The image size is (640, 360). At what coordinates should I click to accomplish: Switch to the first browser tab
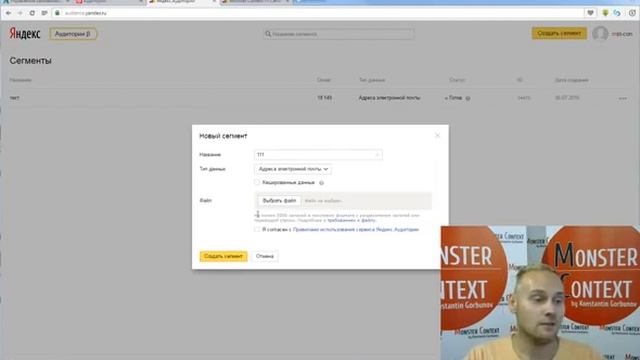pyautogui.click(x=35, y=2)
